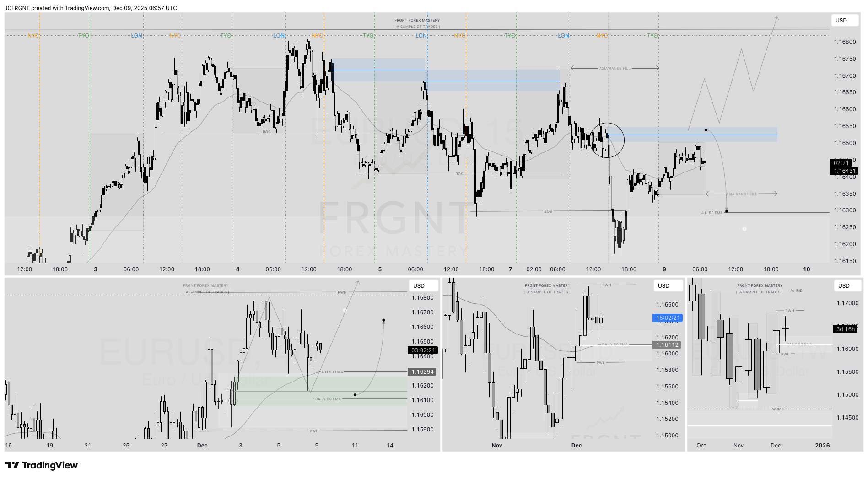The height and width of the screenshot is (479, 868).
Task: Click the '10' date label on the main time axis
Action: 807,269
